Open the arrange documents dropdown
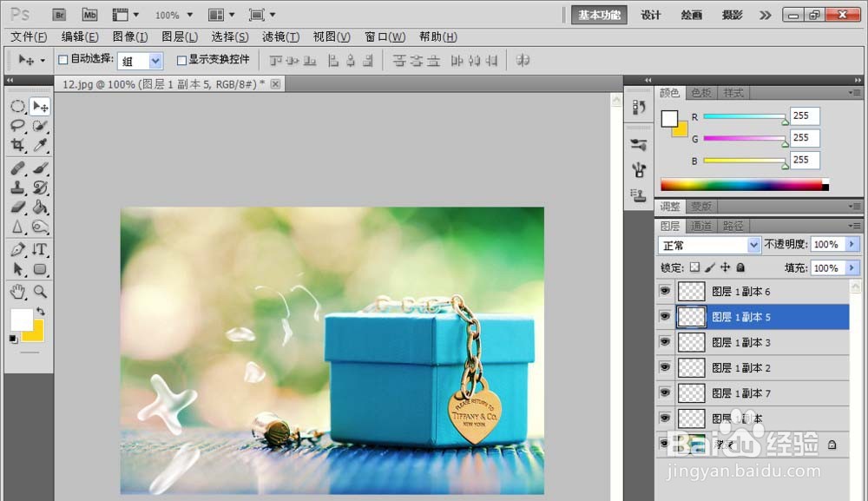This screenshot has width=868, height=501. point(221,15)
